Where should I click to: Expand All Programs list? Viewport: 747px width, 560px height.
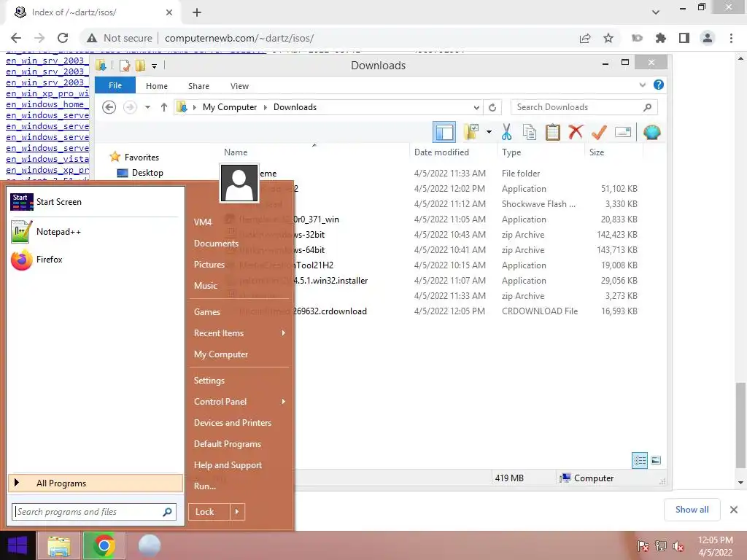pyautogui.click(x=96, y=483)
